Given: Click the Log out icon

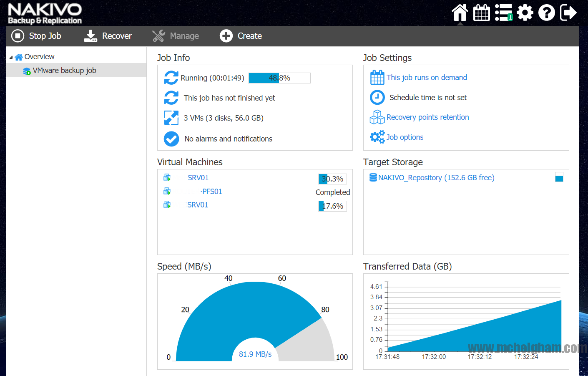Looking at the screenshot, I should tap(568, 13).
